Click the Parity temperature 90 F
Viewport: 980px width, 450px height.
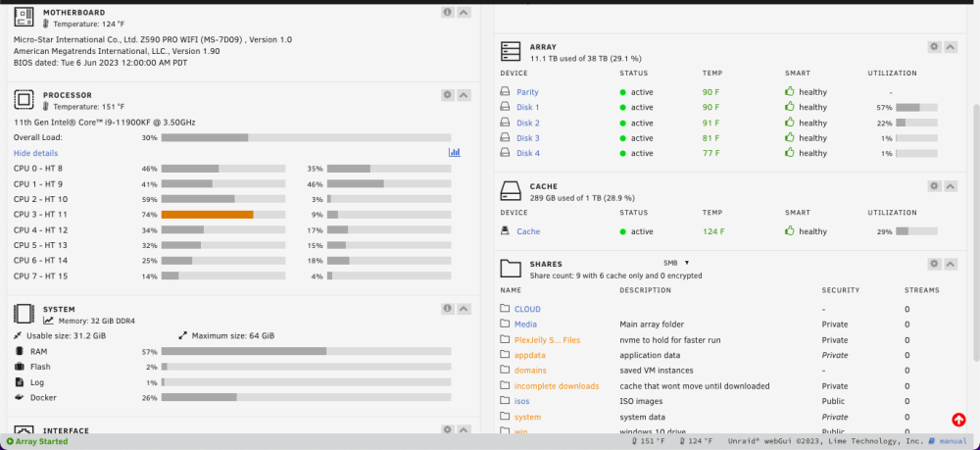pyautogui.click(x=710, y=92)
